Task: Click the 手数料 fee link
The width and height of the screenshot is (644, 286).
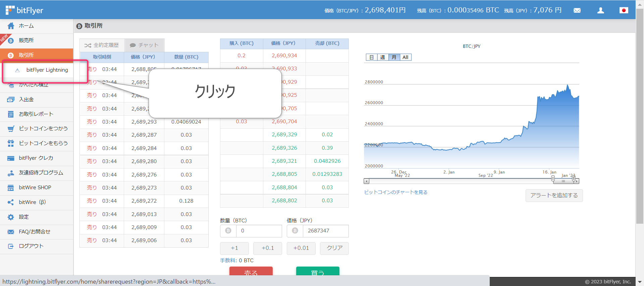Action: pos(228,261)
